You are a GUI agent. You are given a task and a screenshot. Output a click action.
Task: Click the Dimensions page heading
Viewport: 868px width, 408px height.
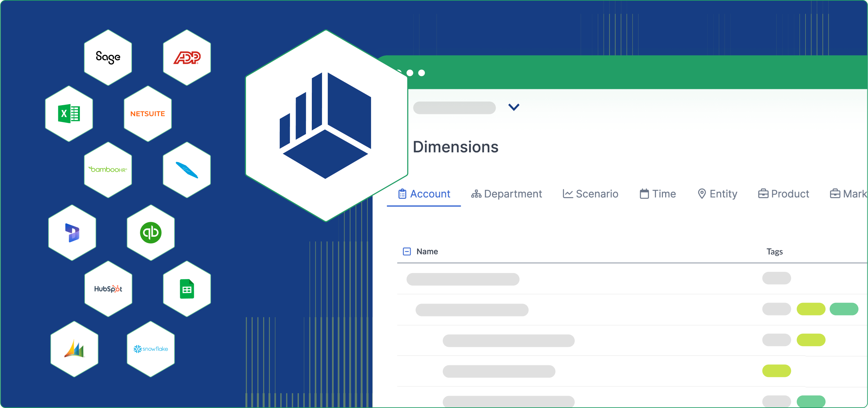(456, 147)
